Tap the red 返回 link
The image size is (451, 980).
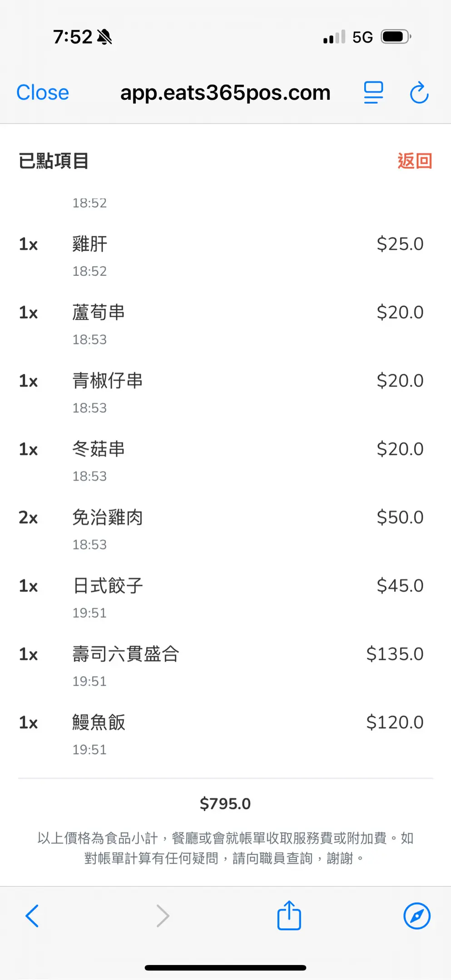coord(414,161)
